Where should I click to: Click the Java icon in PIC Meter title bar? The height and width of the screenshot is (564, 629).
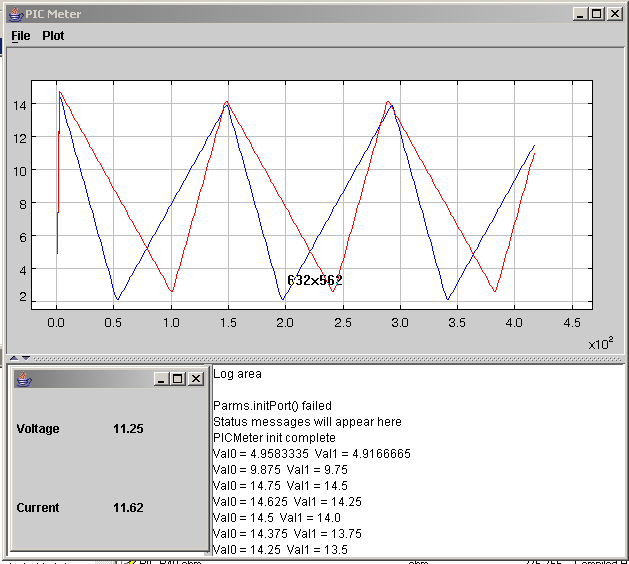tap(14, 14)
